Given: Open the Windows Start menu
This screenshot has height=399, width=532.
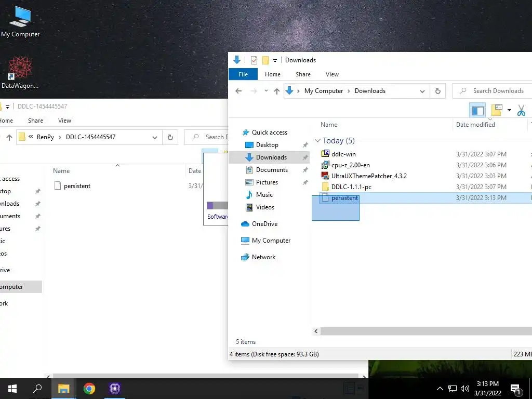Looking at the screenshot, I should (12, 389).
